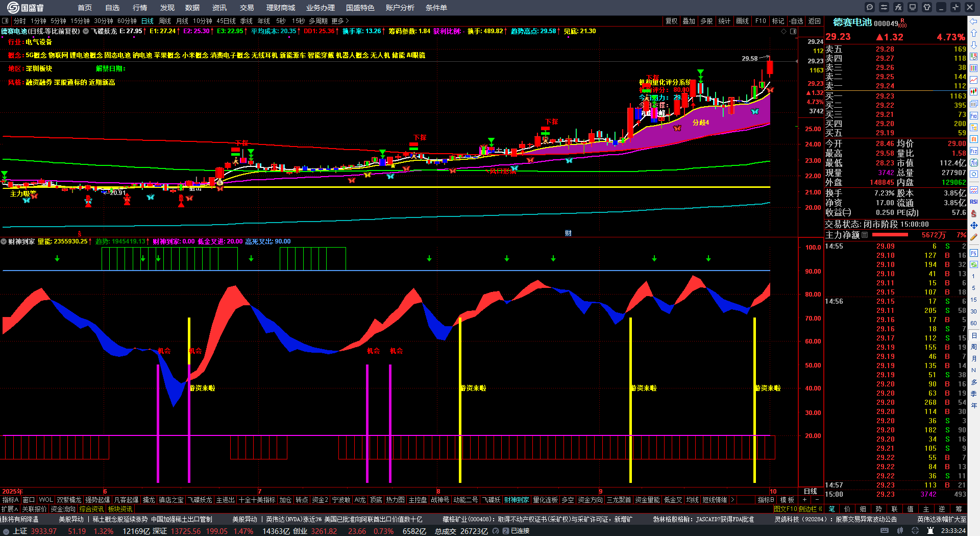Open the 指标B indicator selector

(766, 500)
